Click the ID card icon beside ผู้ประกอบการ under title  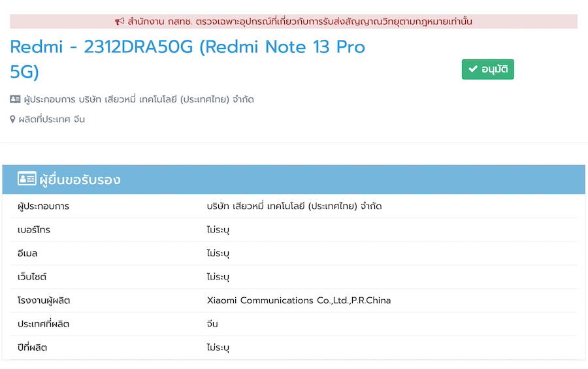click(x=16, y=100)
